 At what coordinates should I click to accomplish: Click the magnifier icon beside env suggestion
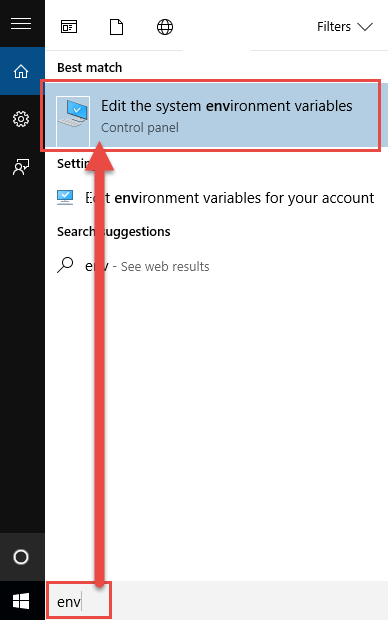pyautogui.click(x=65, y=265)
